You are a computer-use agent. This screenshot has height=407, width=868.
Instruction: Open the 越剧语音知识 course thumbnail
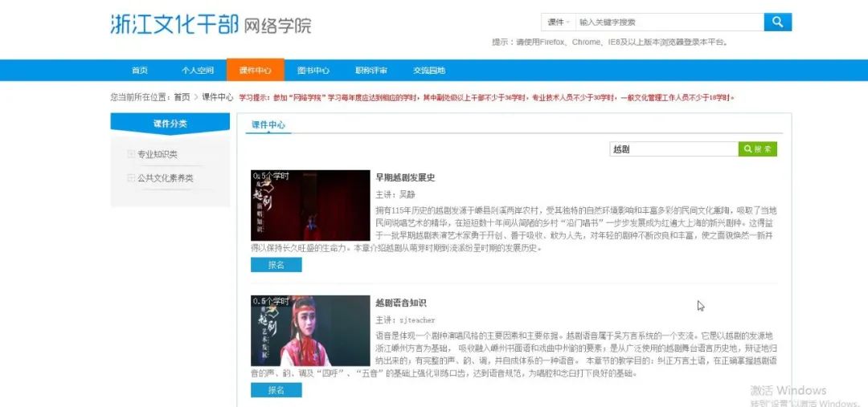pyautogui.click(x=310, y=331)
